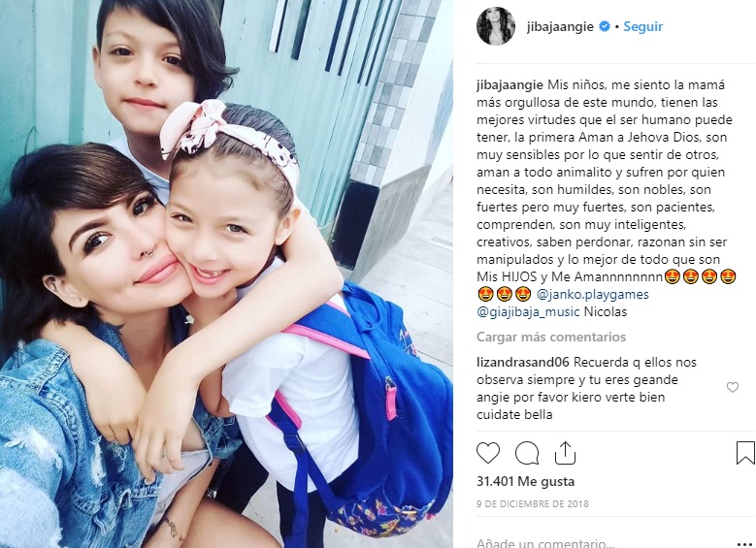
Task: Open the @giajibaja_music mention
Action: 528,312
